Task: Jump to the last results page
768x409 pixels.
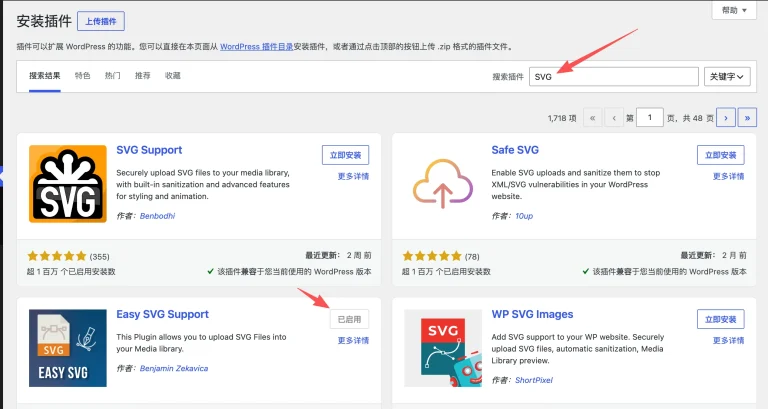Action: [x=747, y=118]
